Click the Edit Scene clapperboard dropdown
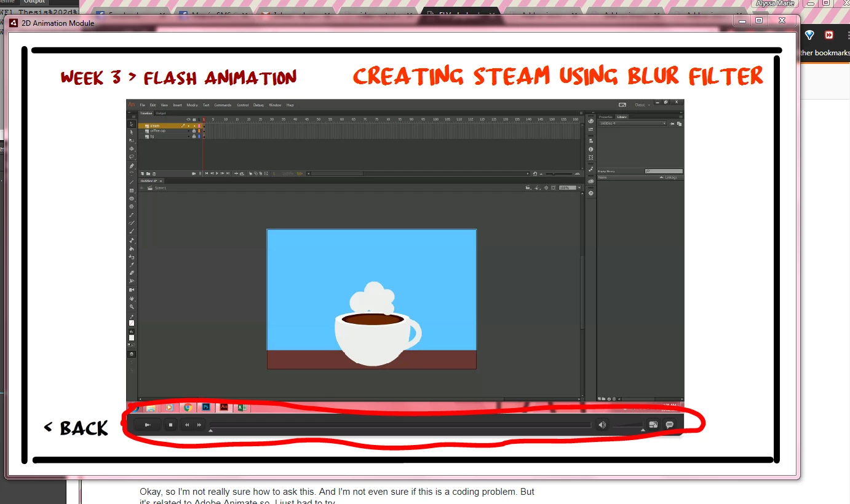Viewport: 850px width, 504px height. pyautogui.click(x=529, y=188)
